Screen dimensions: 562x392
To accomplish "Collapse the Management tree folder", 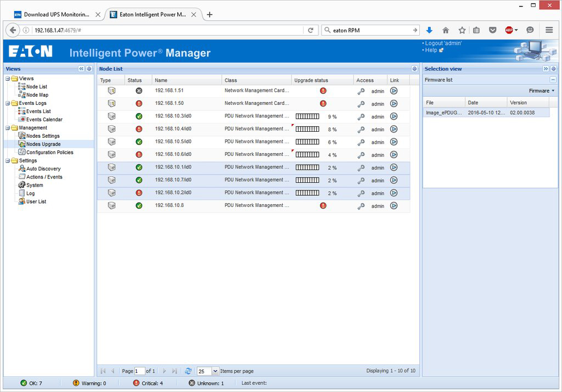I will pos(8,128).
